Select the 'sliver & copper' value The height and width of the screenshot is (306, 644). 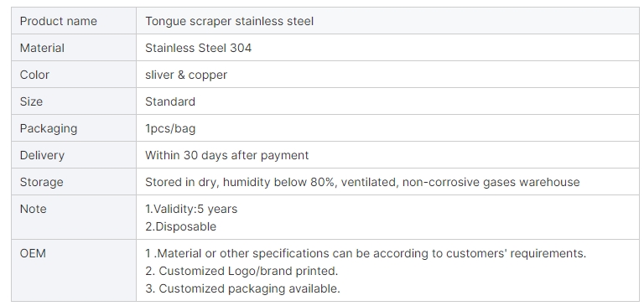click(186, 75)
